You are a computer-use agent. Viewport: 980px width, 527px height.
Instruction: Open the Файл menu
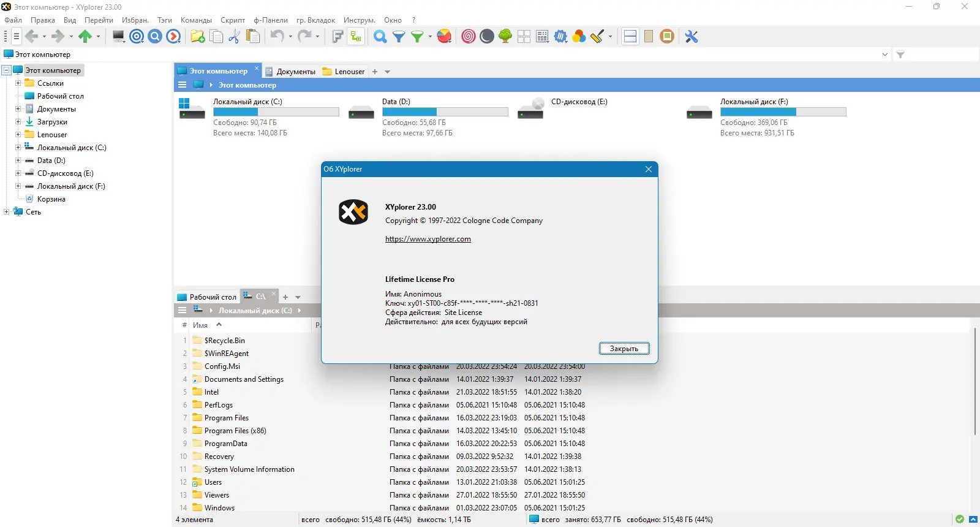(13, 20)
